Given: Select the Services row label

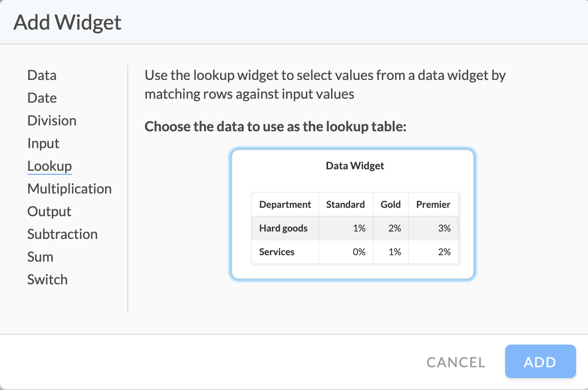Looking at the screenshot, I should pos(277,252).
